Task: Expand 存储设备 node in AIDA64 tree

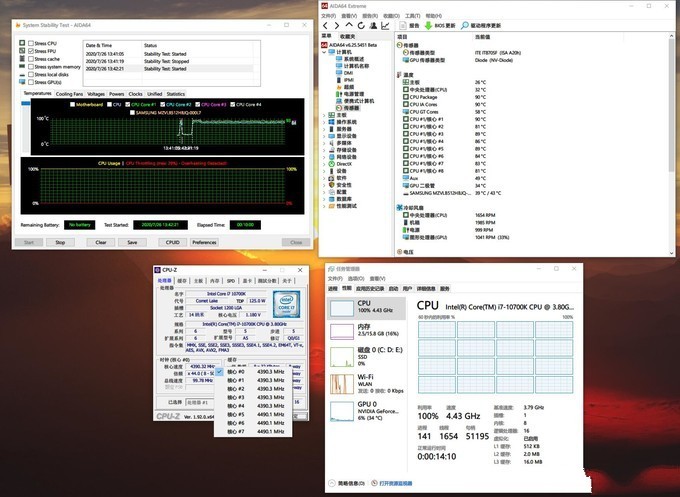Action: tap(324, 150)
